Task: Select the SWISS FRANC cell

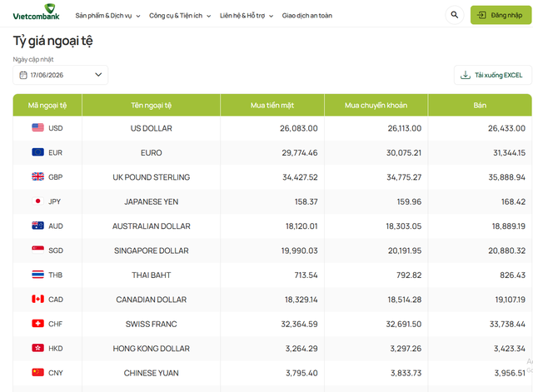Action: (152, 324)
